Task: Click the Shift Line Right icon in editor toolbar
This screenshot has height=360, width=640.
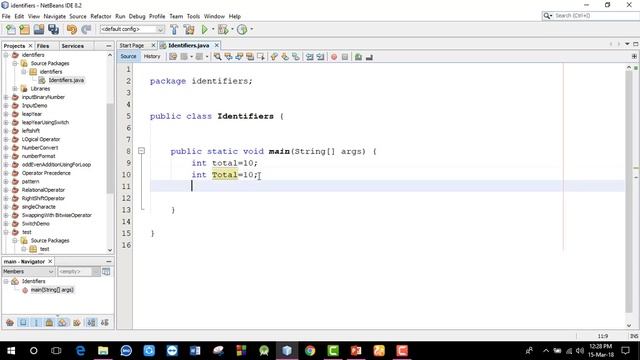Action: [x=320, y=57]
